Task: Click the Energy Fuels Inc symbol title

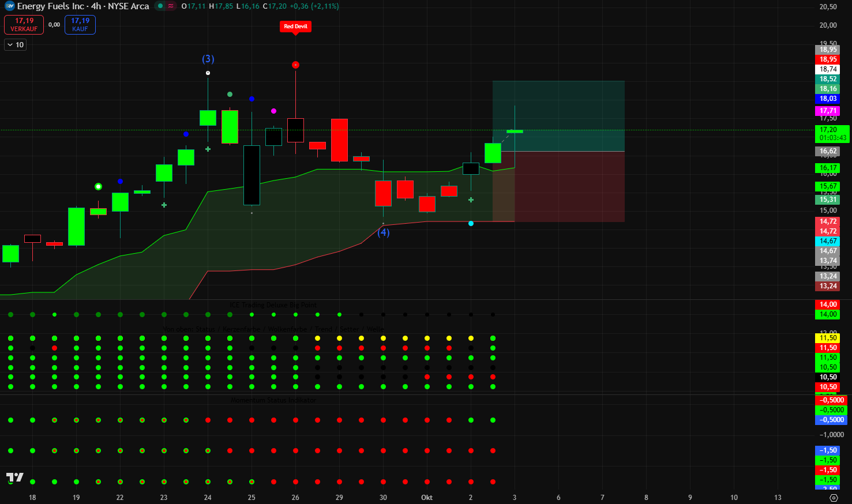Action: pyautogui.click(x=83, y=6)
